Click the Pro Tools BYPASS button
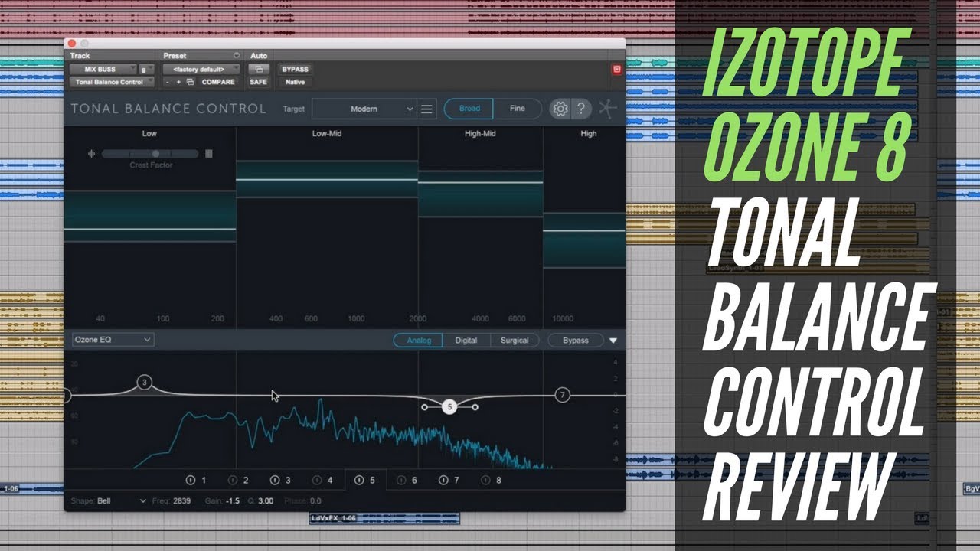980x551 pixels. point(295,69)
